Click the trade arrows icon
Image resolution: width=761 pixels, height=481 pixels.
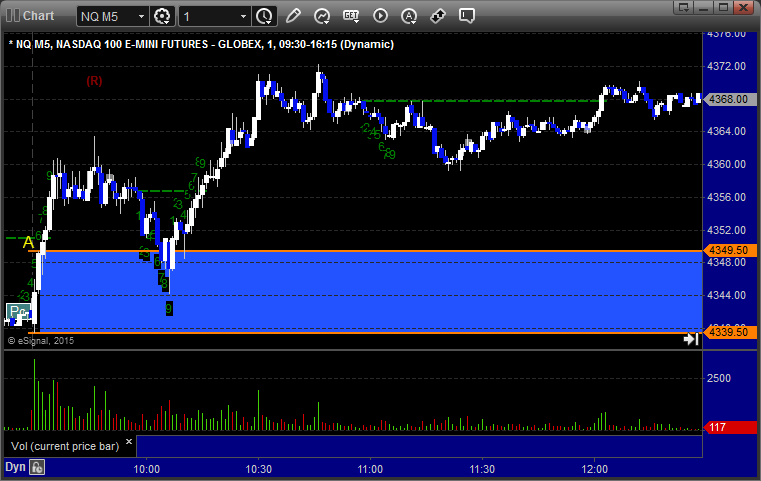tap(438, 16)
